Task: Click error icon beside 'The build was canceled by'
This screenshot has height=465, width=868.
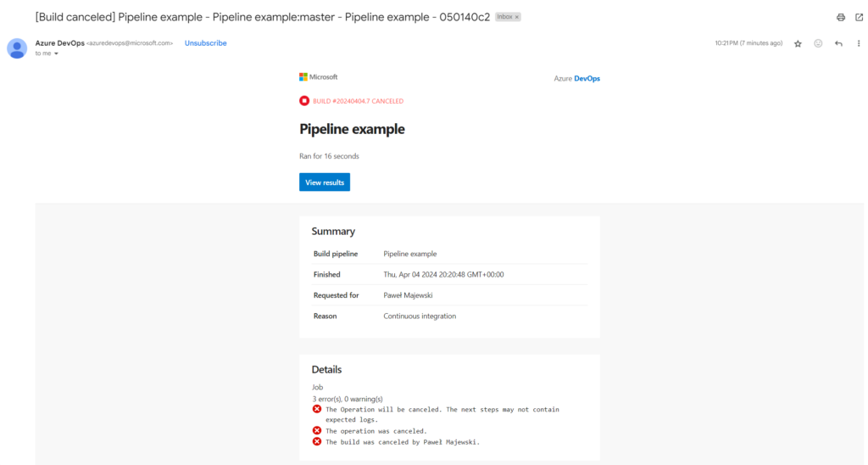Action: coord(317,441)
